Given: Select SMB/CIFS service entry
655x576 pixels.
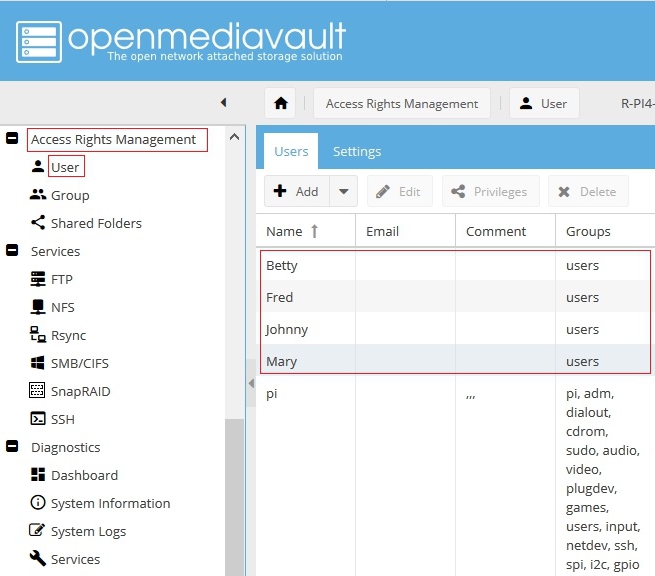Looking at the screenshot, I should click(81, 364).
